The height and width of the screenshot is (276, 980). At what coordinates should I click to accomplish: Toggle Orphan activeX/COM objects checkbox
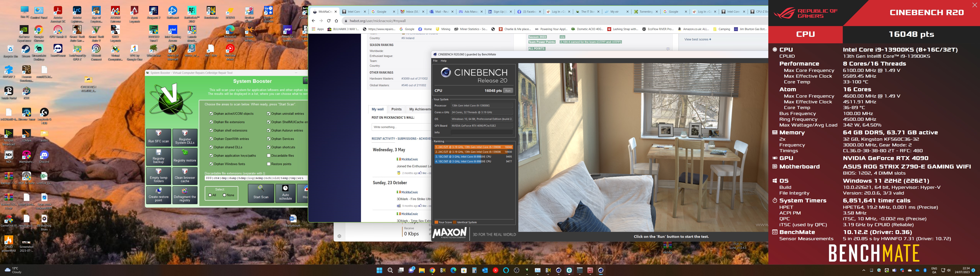click(211, 114)
